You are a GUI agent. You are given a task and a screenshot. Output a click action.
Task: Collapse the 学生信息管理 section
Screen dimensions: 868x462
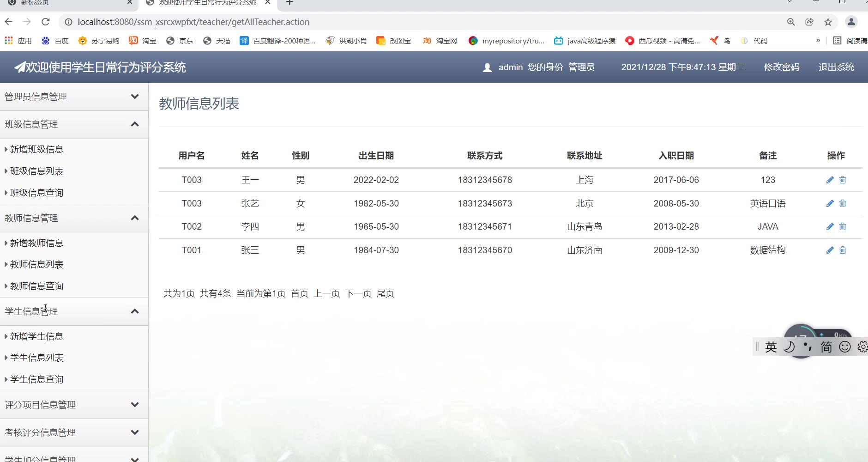click(74, 311)
